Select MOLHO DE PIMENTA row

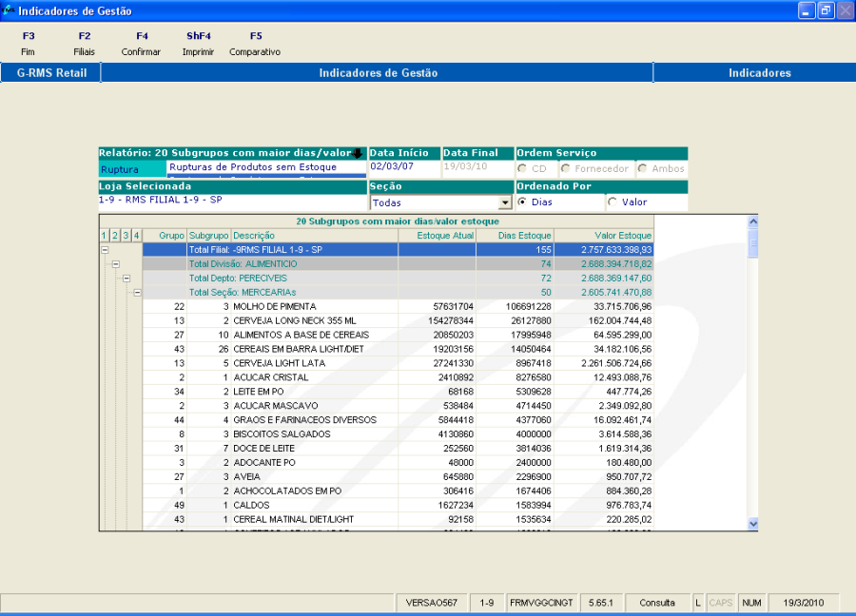click(x=398, y=307)
